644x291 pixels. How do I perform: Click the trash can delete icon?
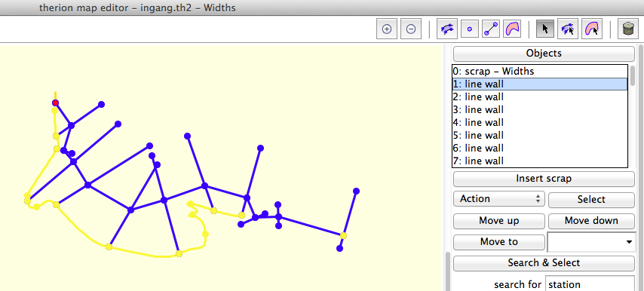(x=628, y=29)
